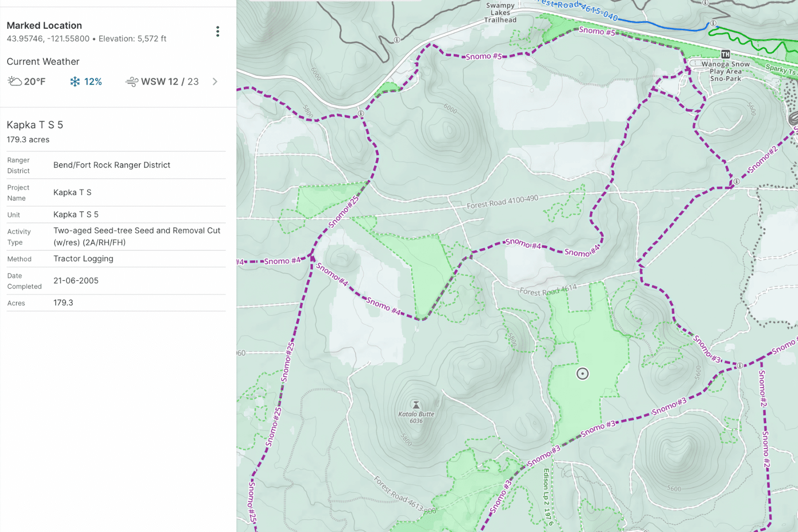The width and height of the screenshot is (798, 532).
Task: Click the info marker at Snomo #2 junction
Action: 736,181
